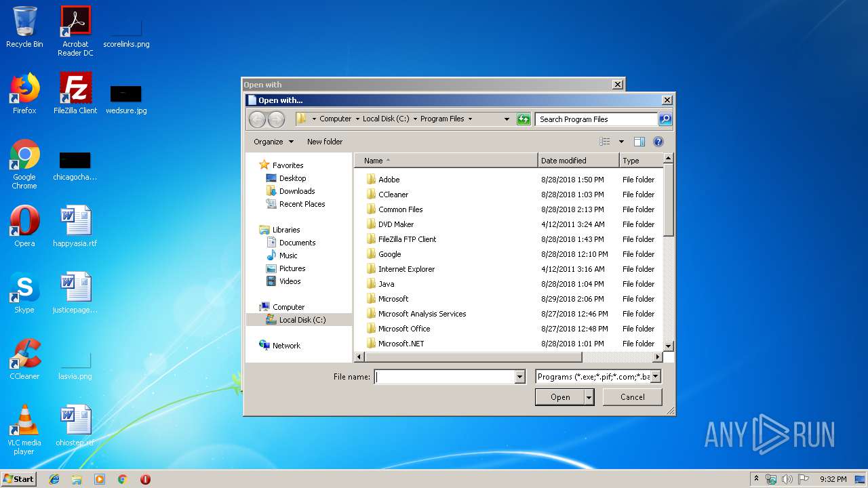This screenshot has width=868, height=488.
Task: Click the Open button
Action: point(559,397)
